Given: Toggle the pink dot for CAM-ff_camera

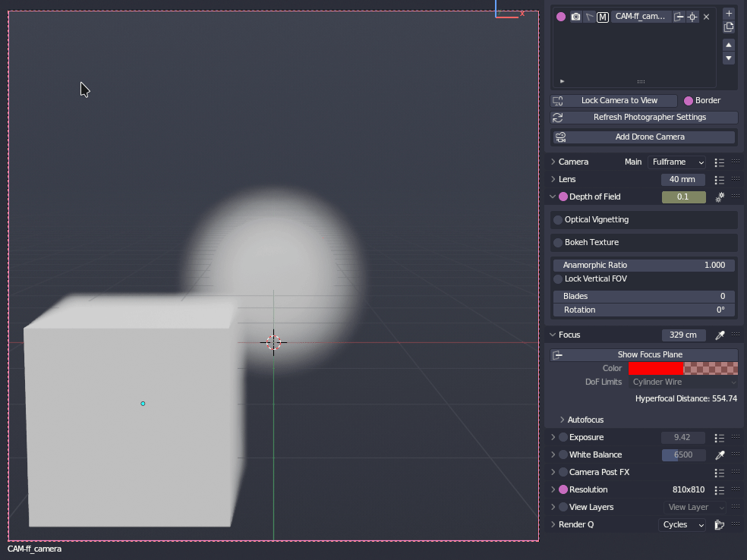Looking at the screenshot, I should 561,17.
